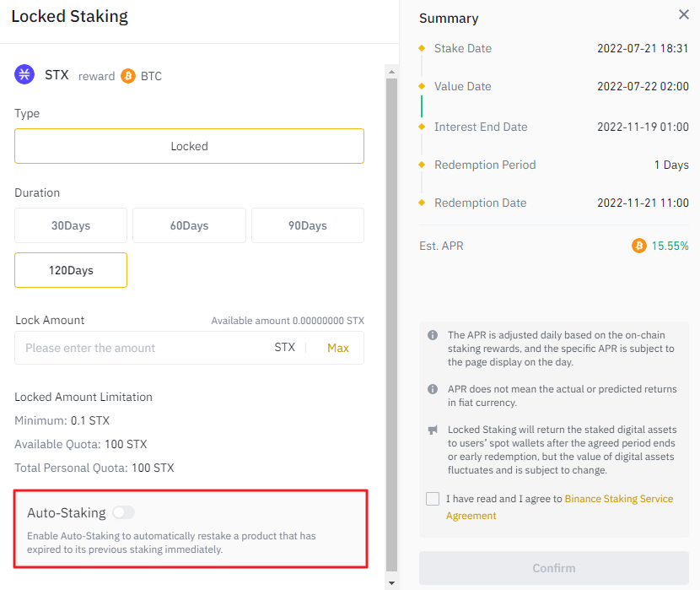
Task: Click the BTC reward coin icon
Action: click(x=128, y=76)
